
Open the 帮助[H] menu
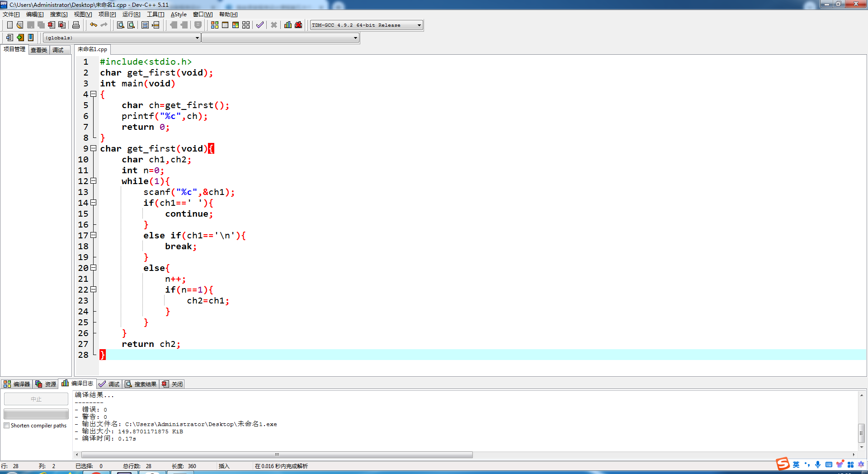click(228, 14)
